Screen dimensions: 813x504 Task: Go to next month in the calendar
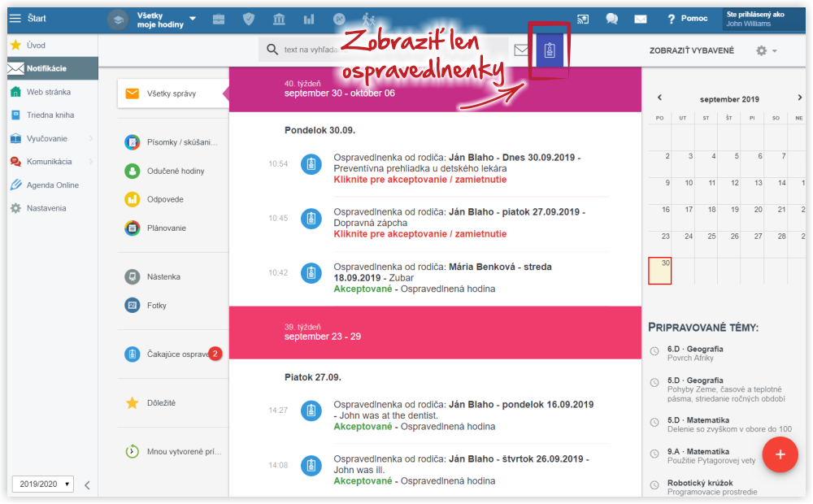pyautogui.click(x=799, y=98)
